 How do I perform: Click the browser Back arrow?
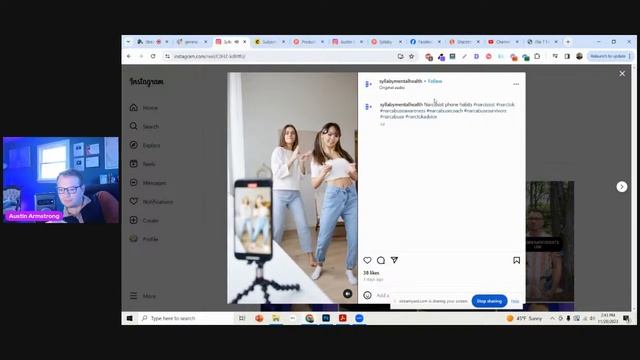(129, 56)
